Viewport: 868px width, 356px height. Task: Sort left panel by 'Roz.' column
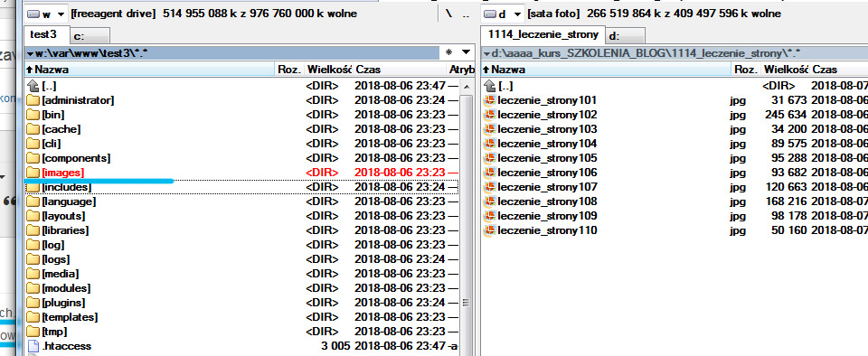[x=290, y=70]
